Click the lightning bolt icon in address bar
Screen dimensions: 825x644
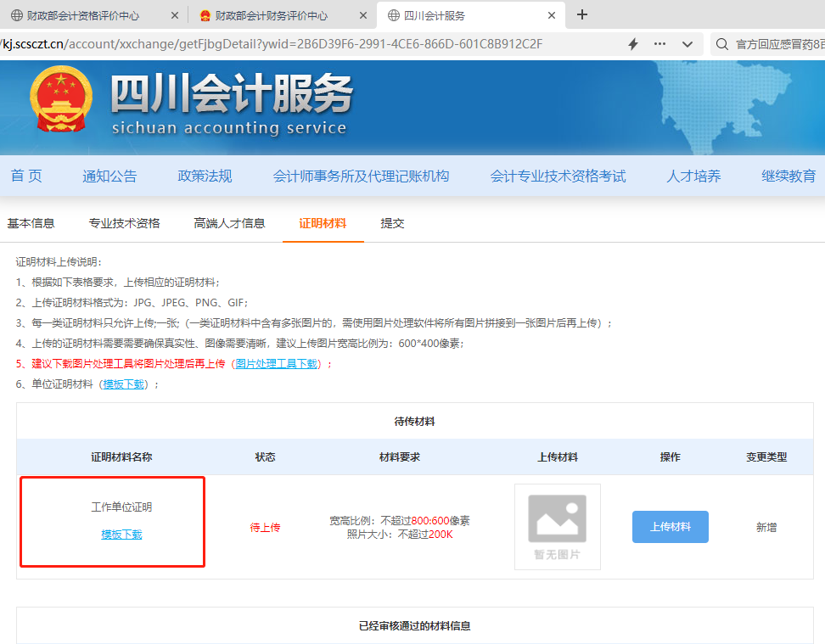633,44
